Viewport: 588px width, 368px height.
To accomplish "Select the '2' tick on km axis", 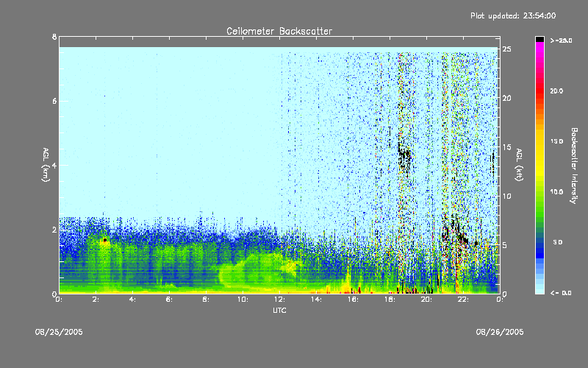I will (54, 230).
